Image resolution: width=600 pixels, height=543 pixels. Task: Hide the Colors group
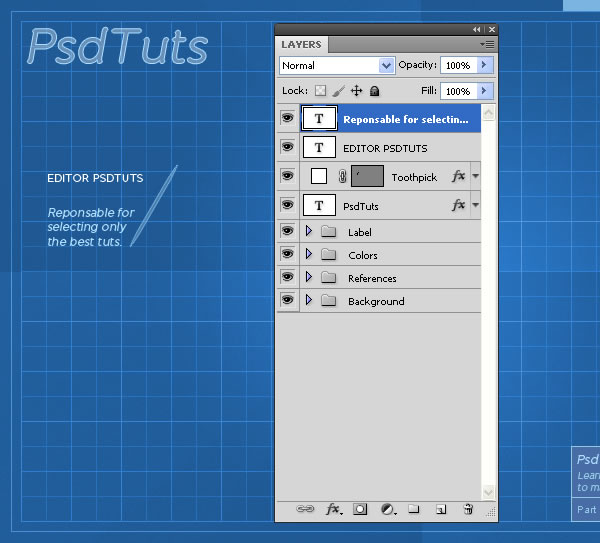pos(288,254)
